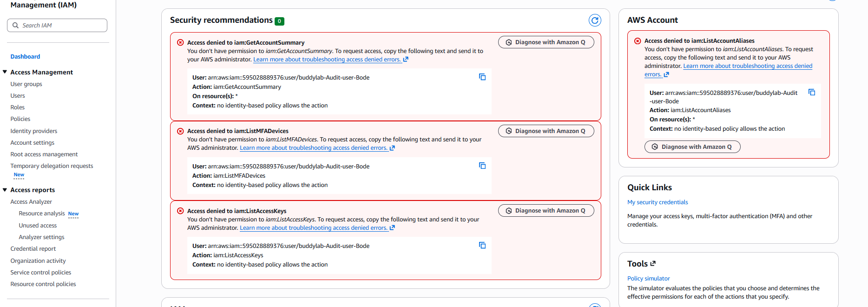Collapse the Access reports section
Viewport: 868px width, 307px height.
click(5, 190)
